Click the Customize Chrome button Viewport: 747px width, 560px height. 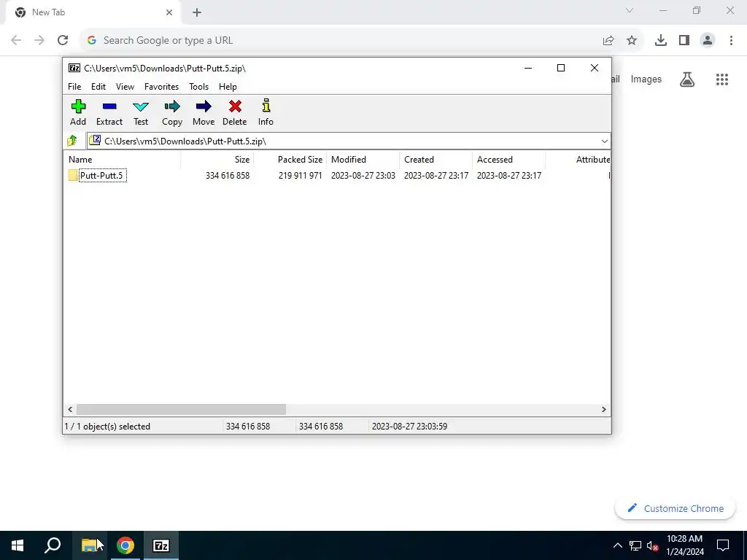tap(675, 508)
